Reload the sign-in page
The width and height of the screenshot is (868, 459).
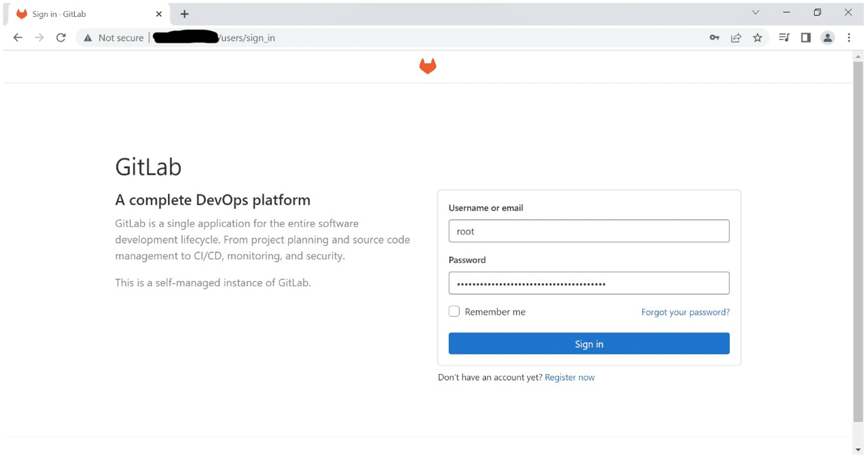60,37
